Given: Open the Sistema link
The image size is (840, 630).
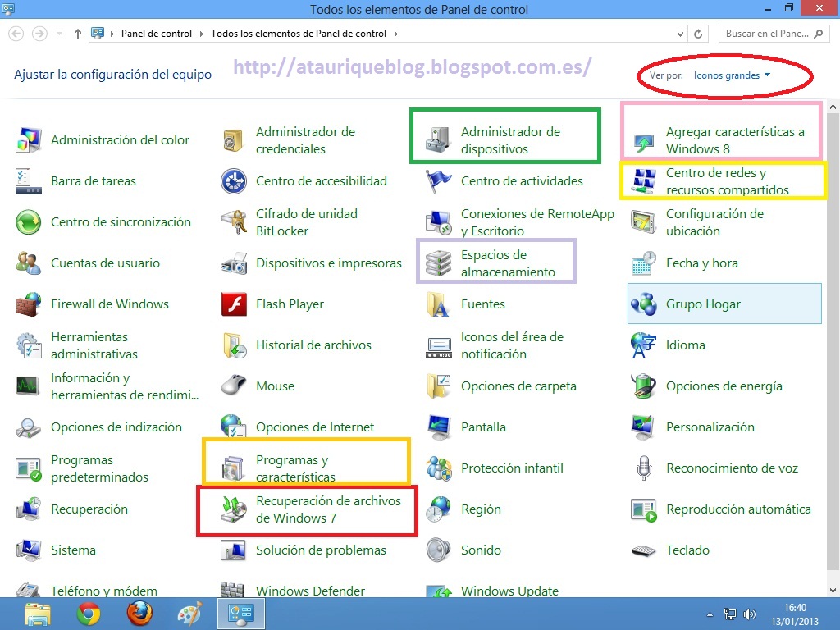Looking at the screenshot, I should (73, 550).
